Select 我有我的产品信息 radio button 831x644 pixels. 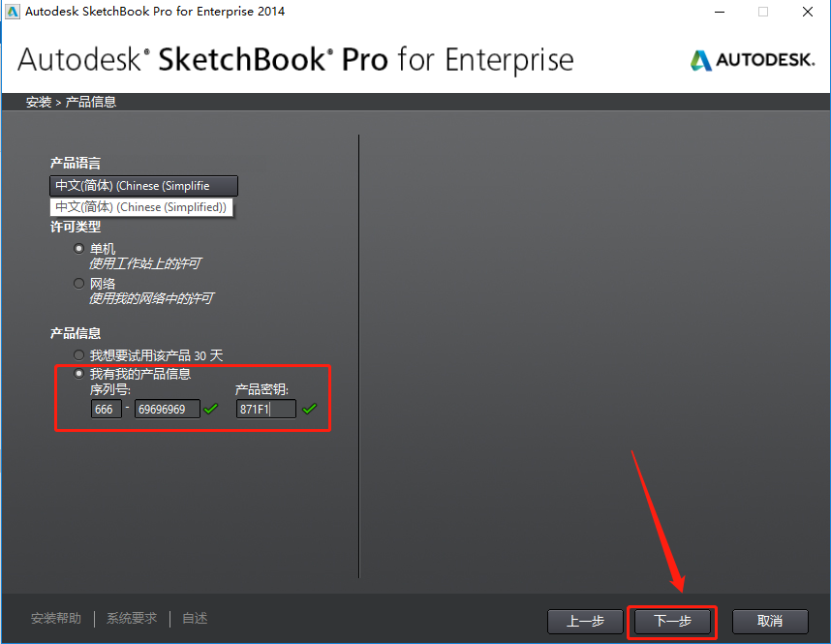[x=79, y=373]
